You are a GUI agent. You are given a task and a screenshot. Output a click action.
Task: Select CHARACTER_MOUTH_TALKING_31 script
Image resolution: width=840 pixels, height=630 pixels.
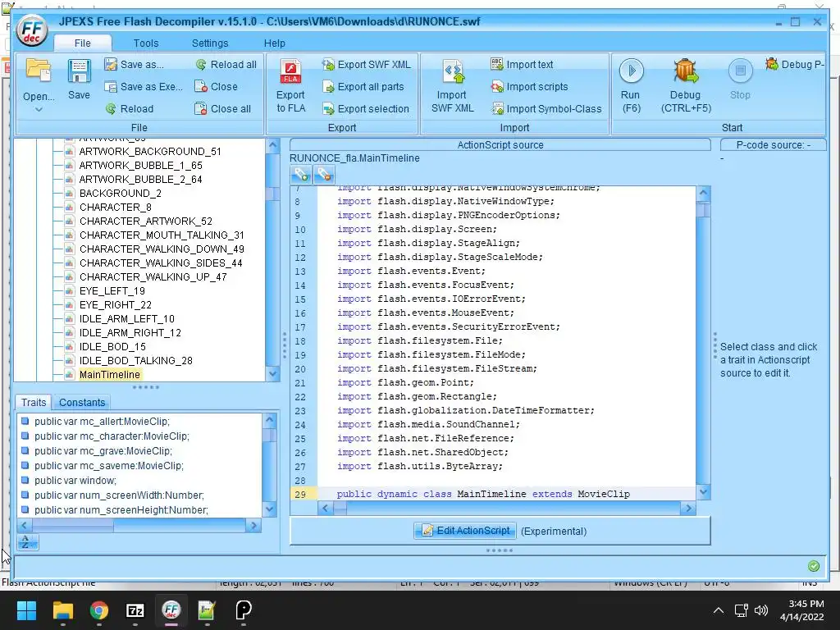coord(162,235)
